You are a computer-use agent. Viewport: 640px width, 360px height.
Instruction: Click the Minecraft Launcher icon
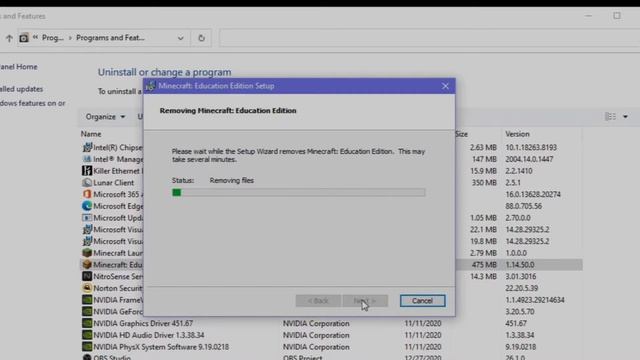(x=87, y=253)
